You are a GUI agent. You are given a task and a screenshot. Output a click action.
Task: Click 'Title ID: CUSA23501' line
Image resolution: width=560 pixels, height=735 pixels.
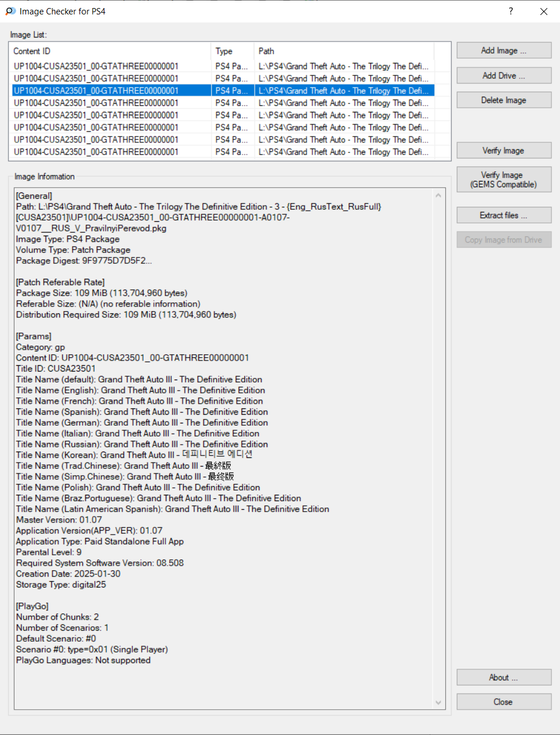[56, 369]
